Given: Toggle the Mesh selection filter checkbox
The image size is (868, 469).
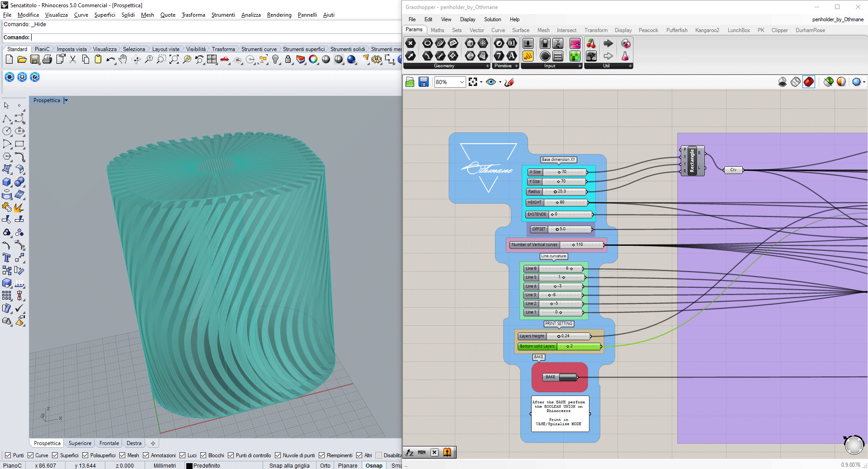Looking at the screenshot, I should (x=122, y=455).
